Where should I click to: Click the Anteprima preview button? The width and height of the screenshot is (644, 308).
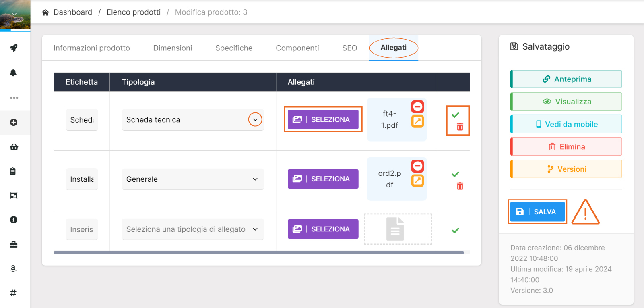point(566,79)
